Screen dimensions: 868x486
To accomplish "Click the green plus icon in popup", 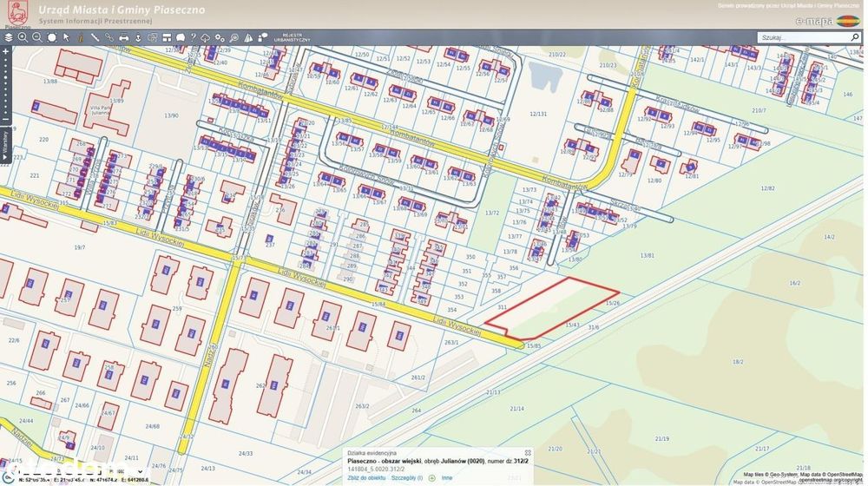I will pyautogui.click(x=431, y=477).
